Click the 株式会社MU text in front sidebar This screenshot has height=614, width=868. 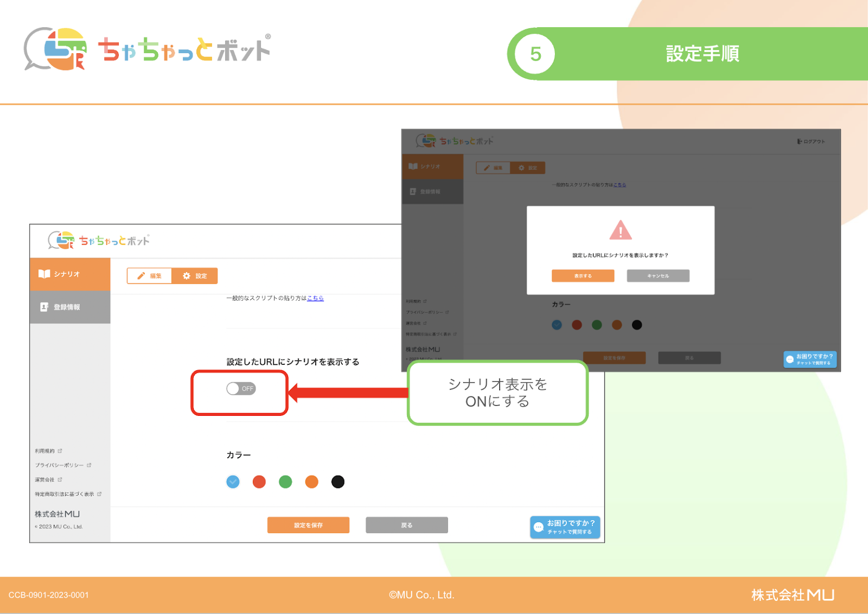click(x=58, y=514)
